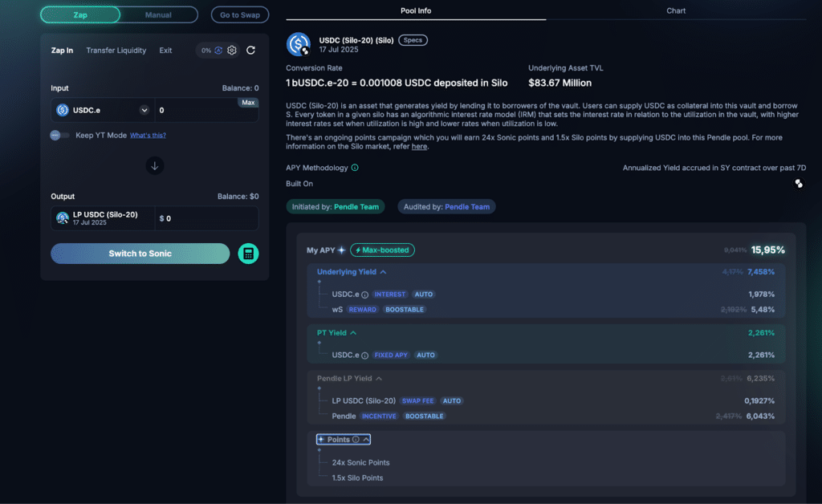Switch to Manual mode

pyautogui.click(x=158, y=14)
